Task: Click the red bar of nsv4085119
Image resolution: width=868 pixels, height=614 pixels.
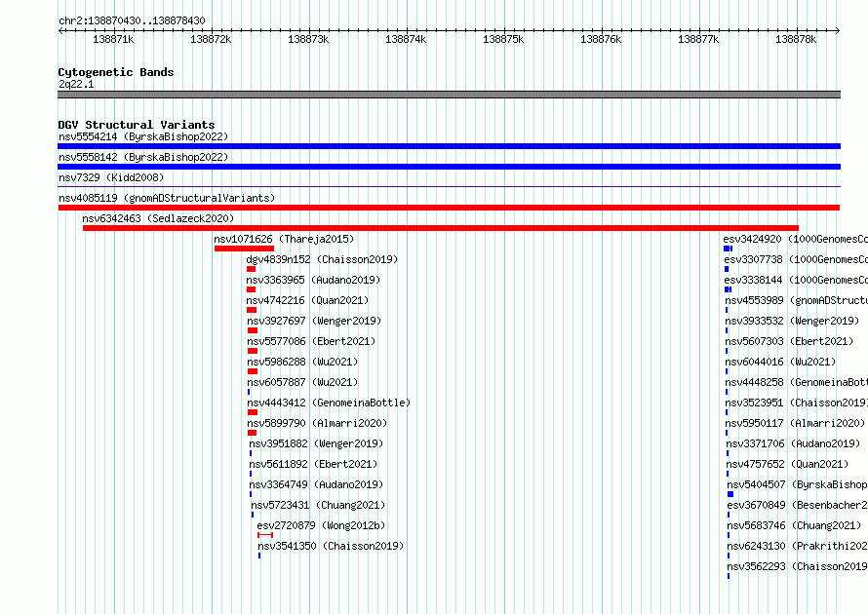Action: [449, 208]
